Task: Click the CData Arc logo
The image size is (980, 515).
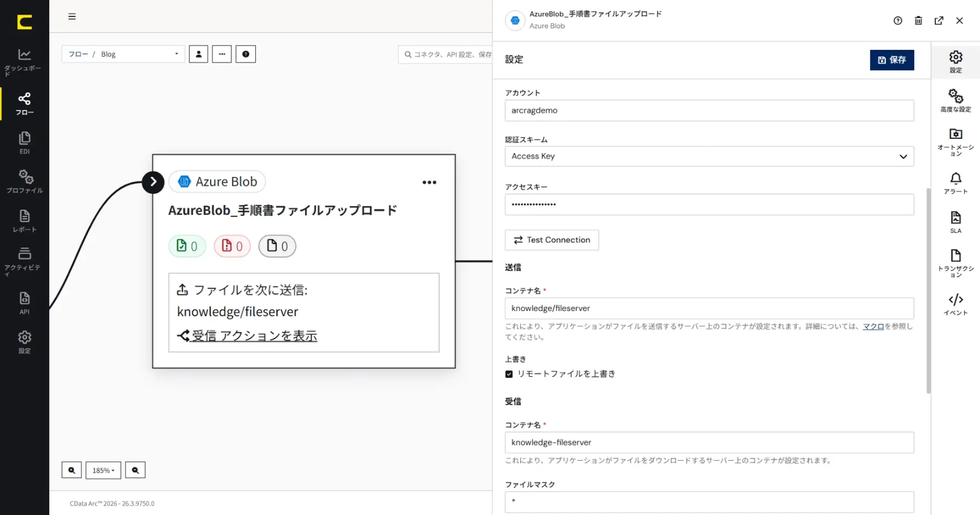Action: pyautogui.click(x=24, y=22)
